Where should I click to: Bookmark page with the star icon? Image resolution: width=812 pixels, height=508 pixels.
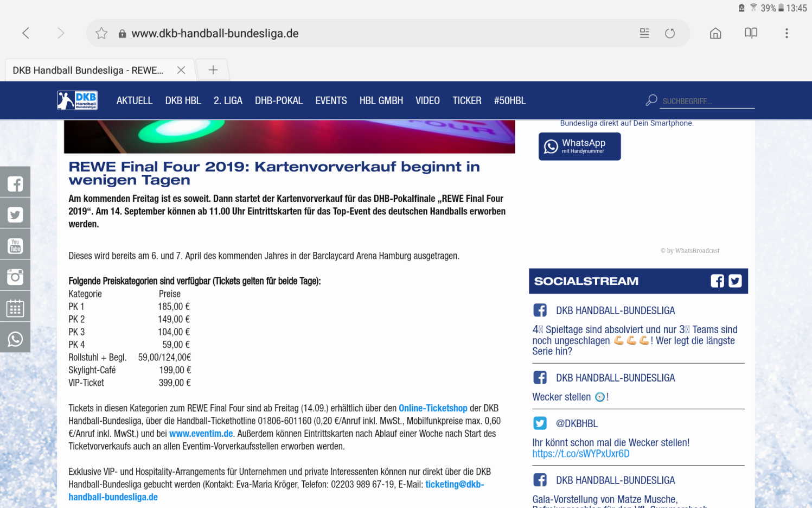(101, 34)
